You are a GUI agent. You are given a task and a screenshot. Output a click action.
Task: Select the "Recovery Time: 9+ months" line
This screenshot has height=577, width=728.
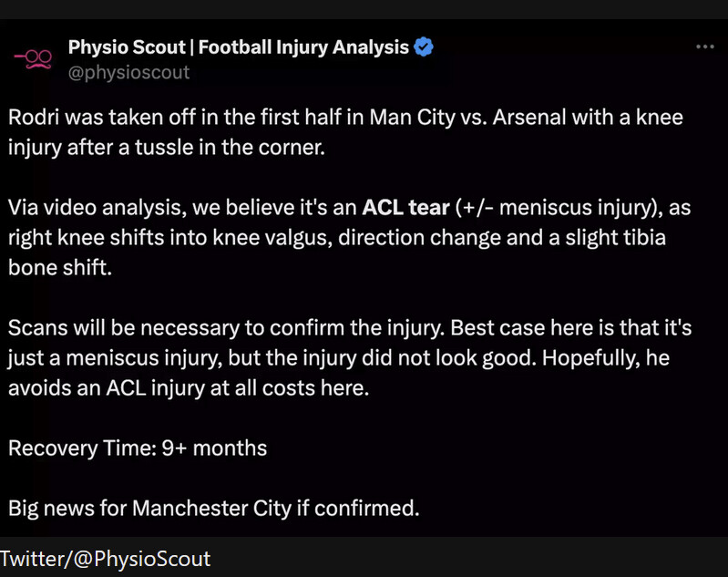[138, 448]
